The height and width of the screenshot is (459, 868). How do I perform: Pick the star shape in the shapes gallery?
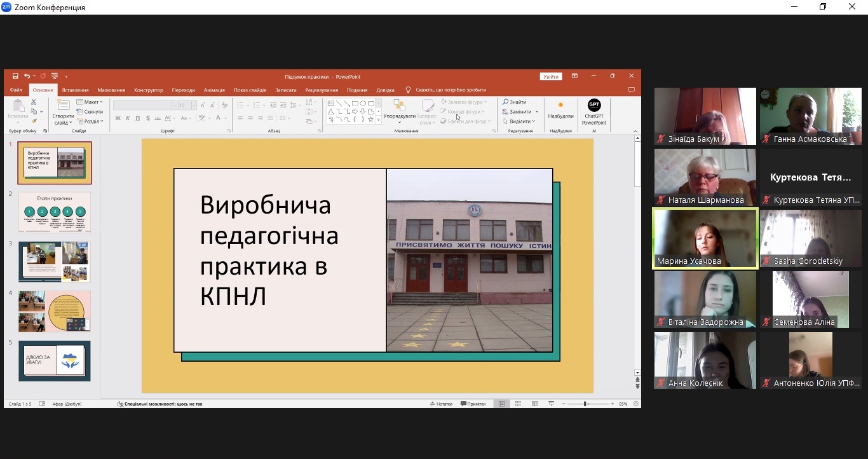370,119
